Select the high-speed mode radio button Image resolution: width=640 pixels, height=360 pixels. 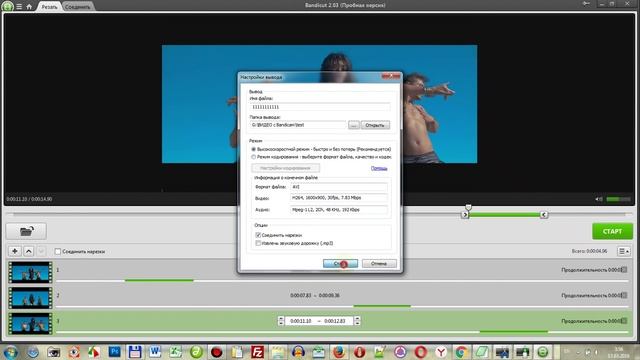click(x=253, y=149)
